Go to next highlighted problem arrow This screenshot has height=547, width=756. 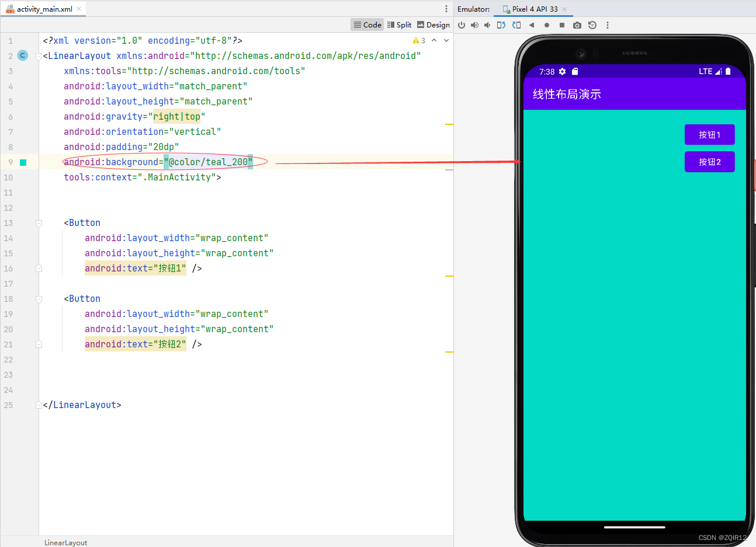coord(446,41)
